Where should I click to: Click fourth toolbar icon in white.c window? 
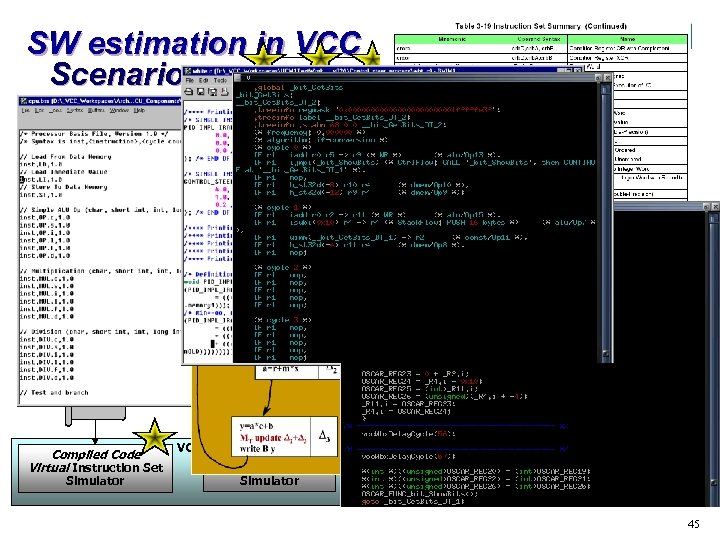point(224,92)
